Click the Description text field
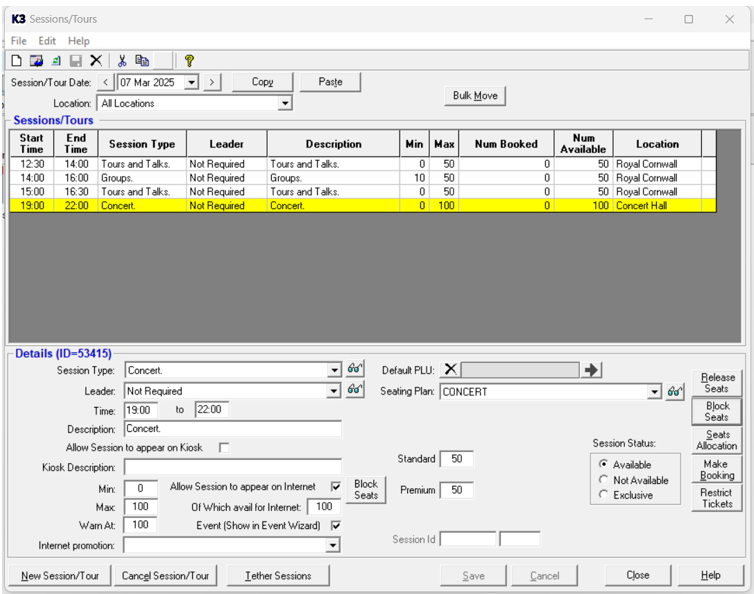 (x=232, y=429)
